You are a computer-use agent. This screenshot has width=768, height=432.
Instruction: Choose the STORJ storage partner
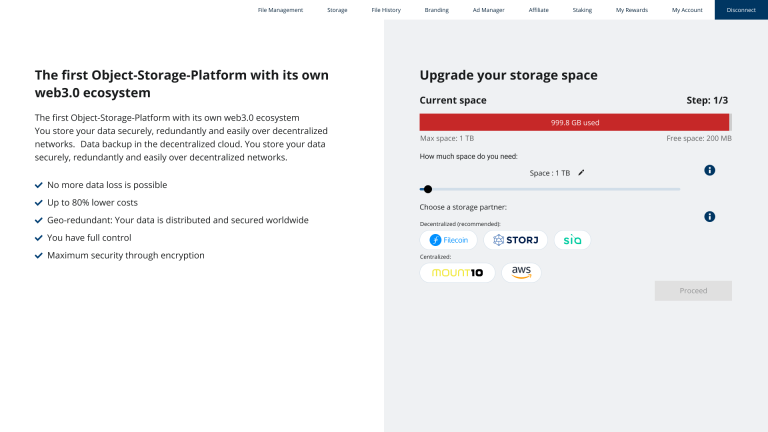coord(515,240)
